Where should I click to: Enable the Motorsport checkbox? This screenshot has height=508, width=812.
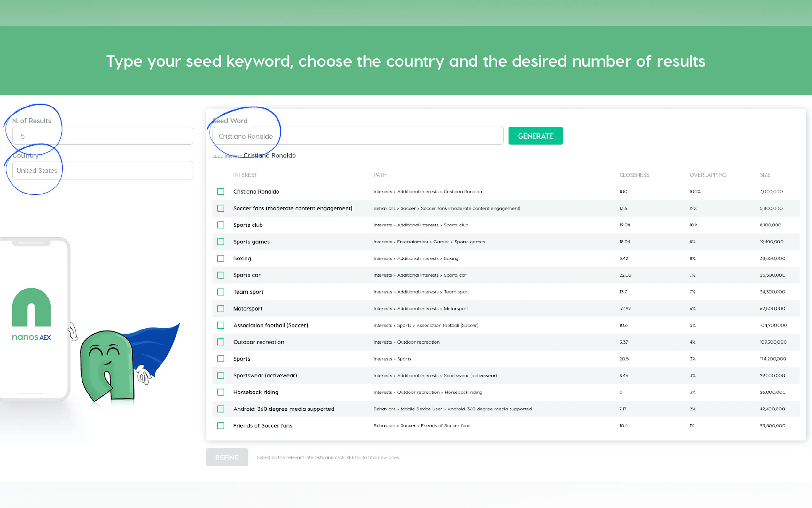[x=221, y=308]
